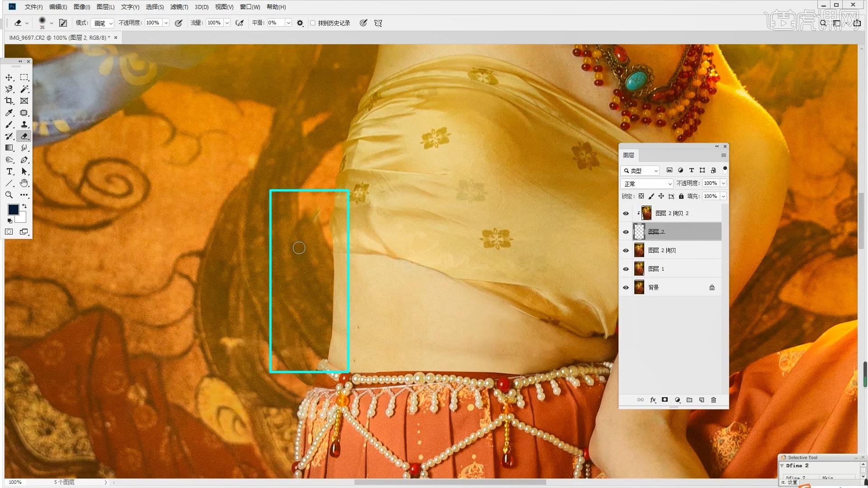Select the Crop tool

(x=9, y=101)
